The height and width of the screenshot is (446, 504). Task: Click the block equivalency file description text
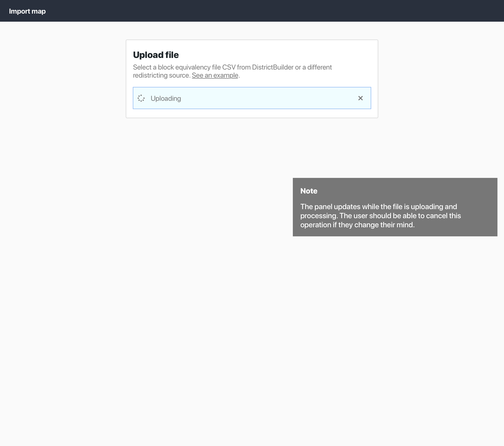[232, 71]
